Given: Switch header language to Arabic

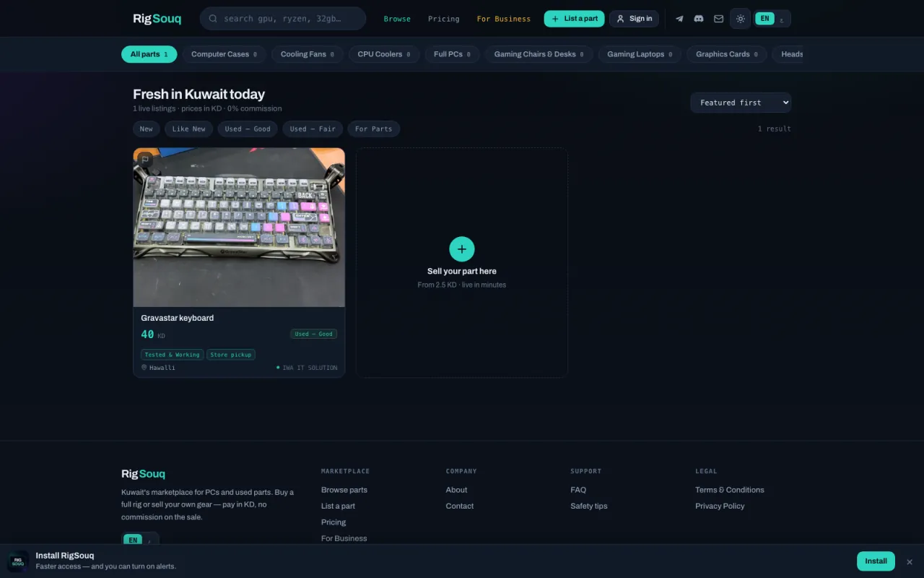Looking at the screenshot, I should (782, 19).
